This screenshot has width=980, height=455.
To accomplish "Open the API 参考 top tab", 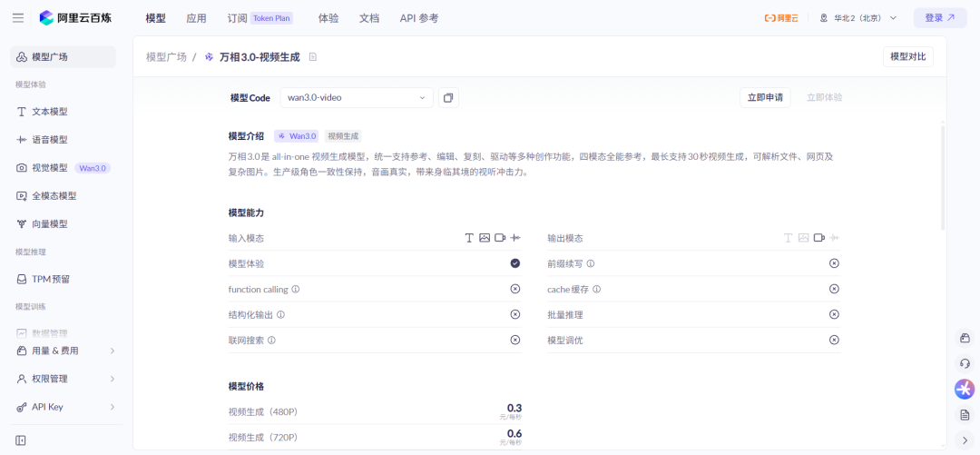I will tap(418, 18).
